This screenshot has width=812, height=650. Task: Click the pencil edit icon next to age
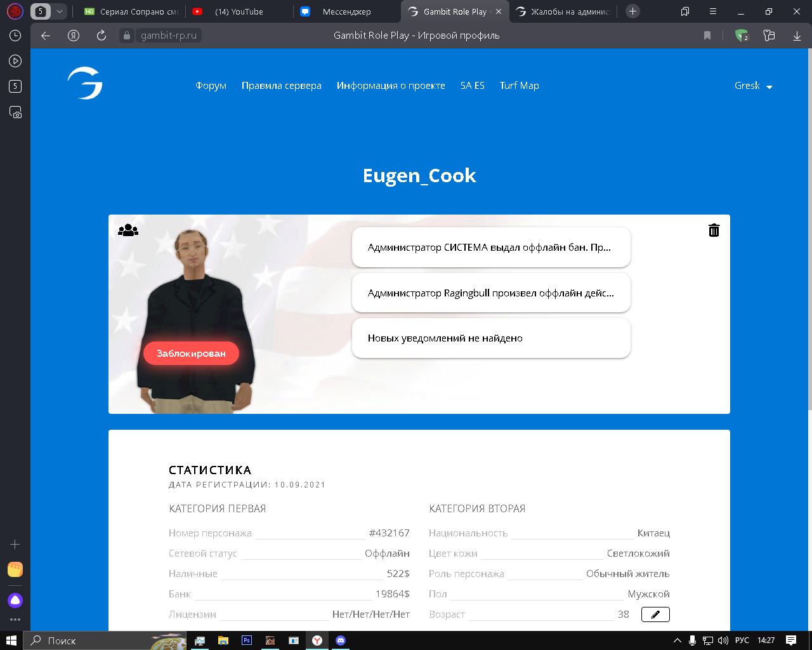(x=655, y=614)
